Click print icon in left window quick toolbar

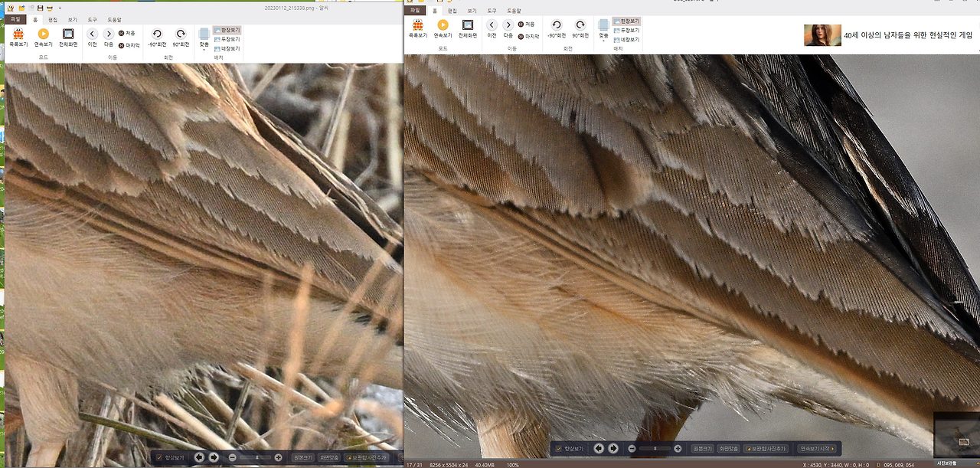(x=50, y=8)
